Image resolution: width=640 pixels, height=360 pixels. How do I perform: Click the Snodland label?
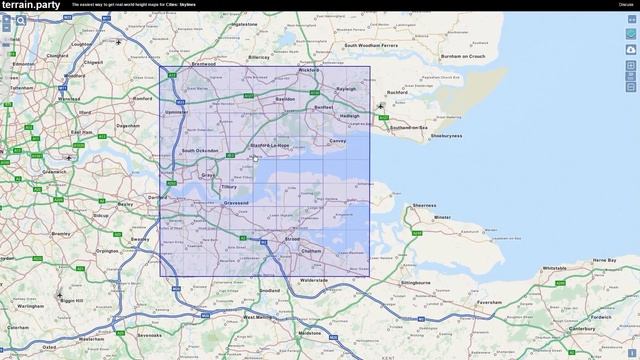pyautogui.click(x=269, y=291)
